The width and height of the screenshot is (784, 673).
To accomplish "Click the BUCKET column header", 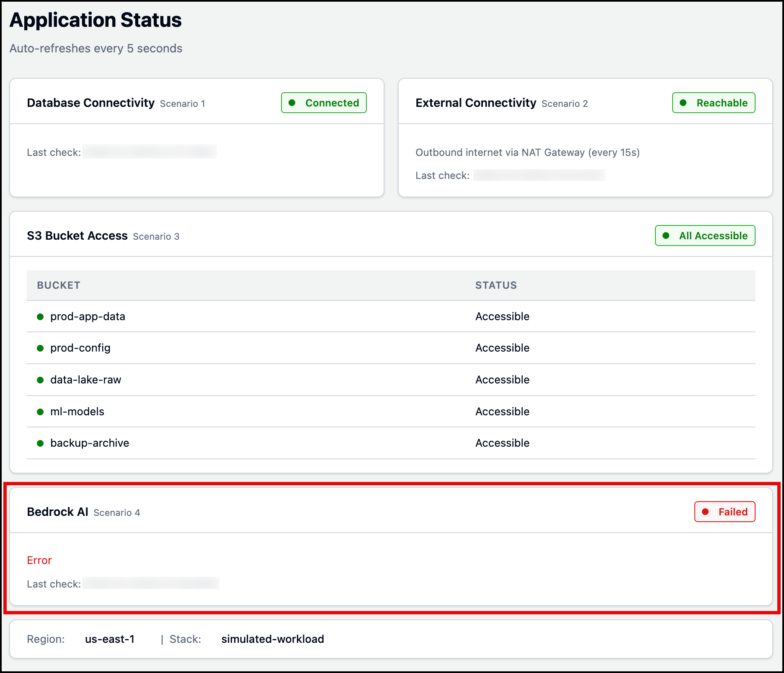I will (x=59, y=285).
